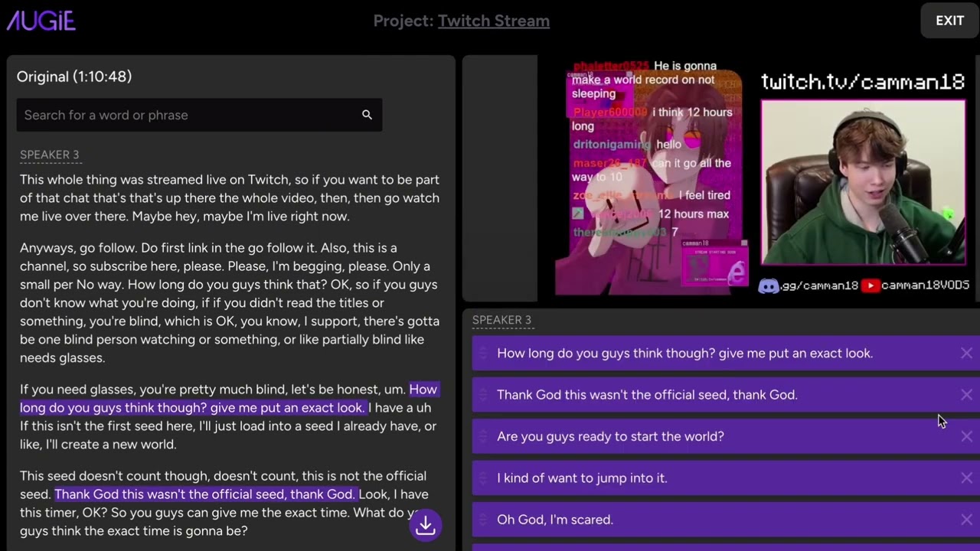Select the clip 'Thank God this wasn't the official seed'

tap(726, 395)
